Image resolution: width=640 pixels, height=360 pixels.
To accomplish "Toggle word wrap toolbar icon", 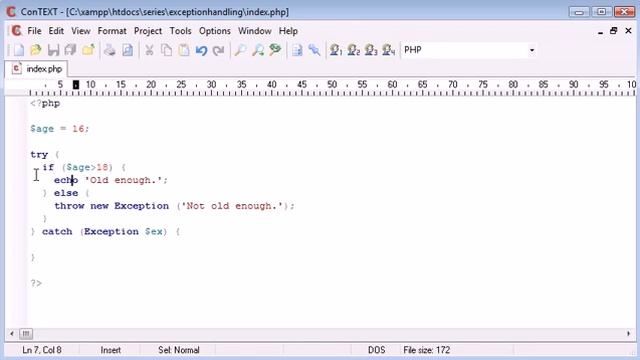I will pyautogui.click(x=297, y=50).
